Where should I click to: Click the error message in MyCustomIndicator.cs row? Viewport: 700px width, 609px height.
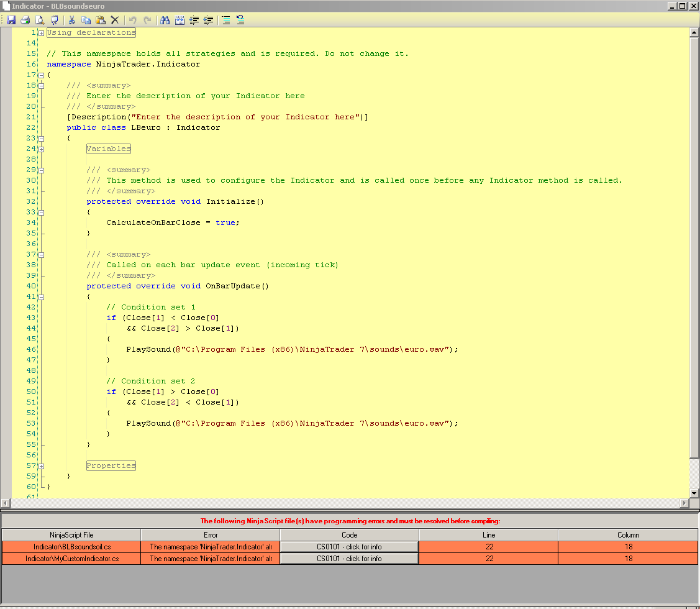tap(211, 559)
